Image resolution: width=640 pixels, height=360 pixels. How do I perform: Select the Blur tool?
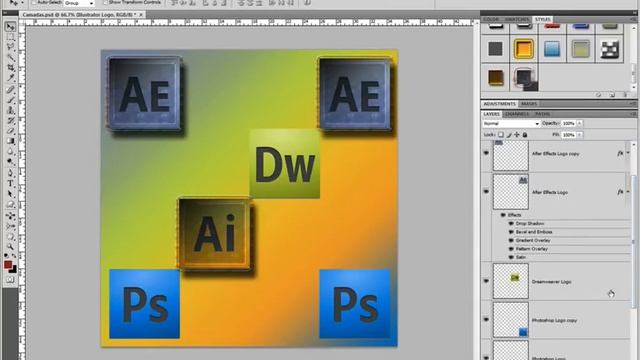tap(11, 151)
